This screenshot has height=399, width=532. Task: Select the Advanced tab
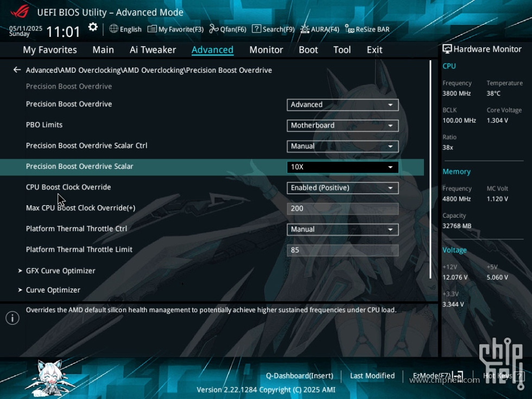pos(212,50)
